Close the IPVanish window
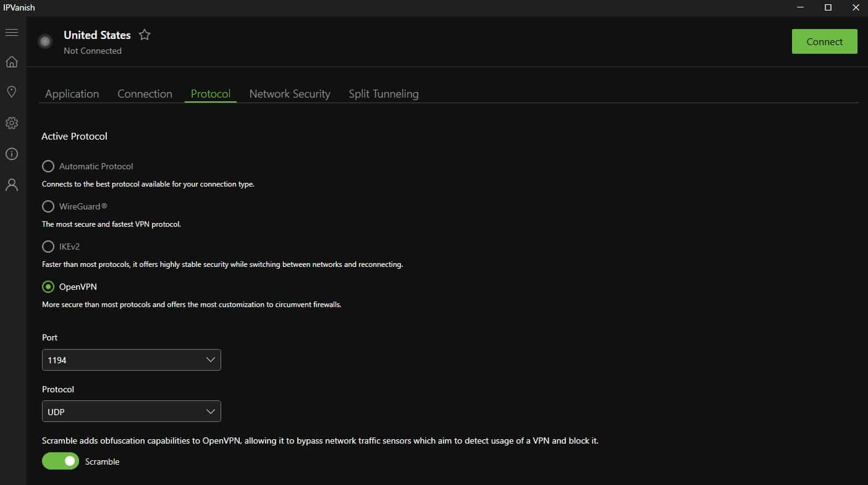The height and width of the screenshot is (485, 868). coord(855,7)
